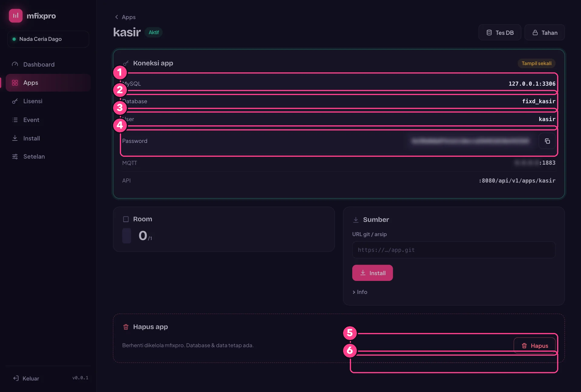Go back to Apps breadcrumb
This screenshot has width=581, height=392.
125,17
